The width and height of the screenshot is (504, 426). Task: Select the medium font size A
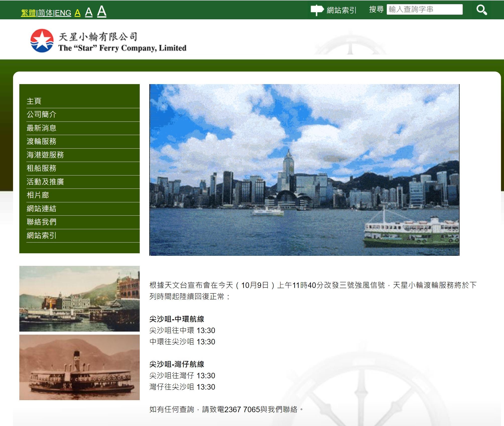click(89, 12)
